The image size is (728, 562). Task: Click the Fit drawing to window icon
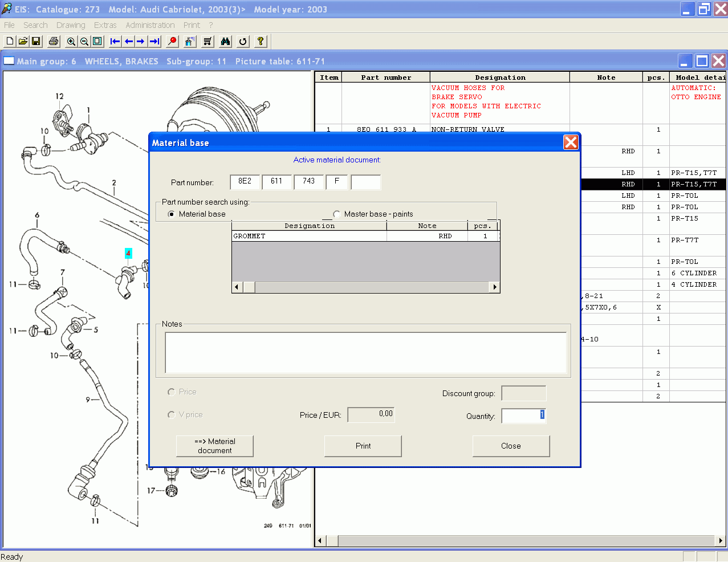pyautogui.click(x=97, y=41)
